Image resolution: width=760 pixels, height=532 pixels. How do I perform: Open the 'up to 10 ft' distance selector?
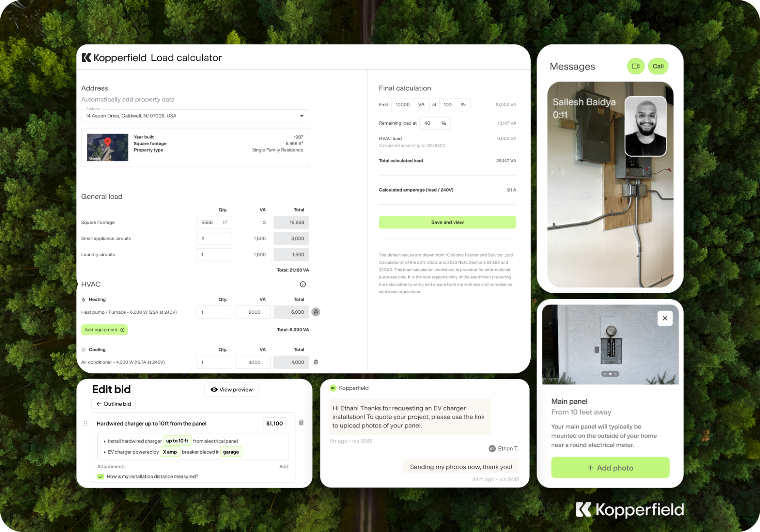(177, 441)
